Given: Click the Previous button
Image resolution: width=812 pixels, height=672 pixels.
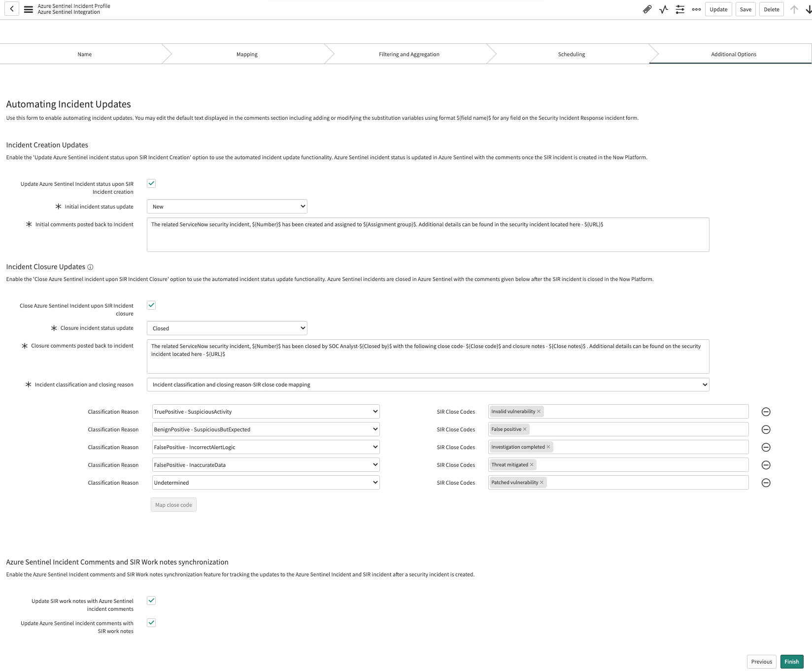Looking at the screenshot, I should [762, 662].
